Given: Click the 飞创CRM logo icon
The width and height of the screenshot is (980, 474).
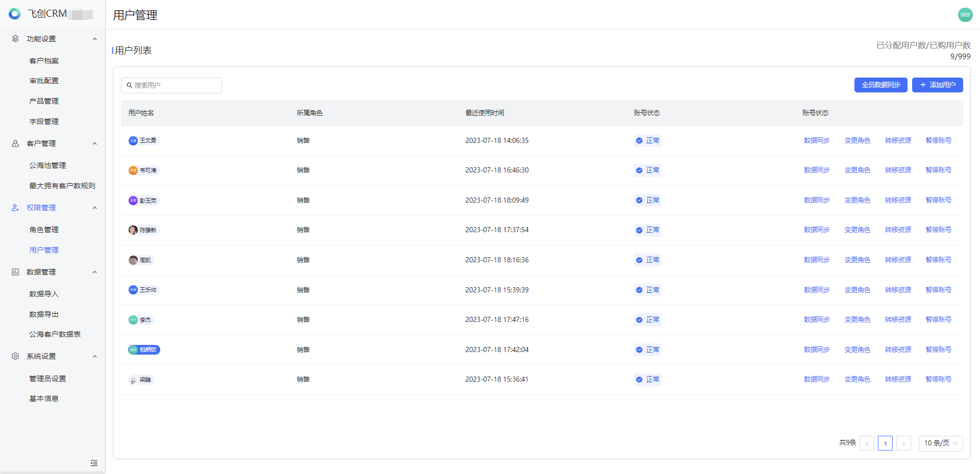Looking at the screenshot, I should 15,14.
